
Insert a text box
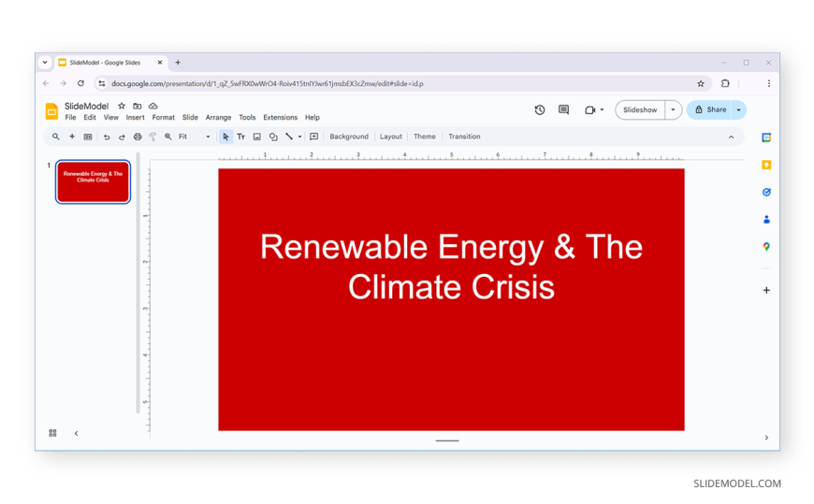point(240,137)
